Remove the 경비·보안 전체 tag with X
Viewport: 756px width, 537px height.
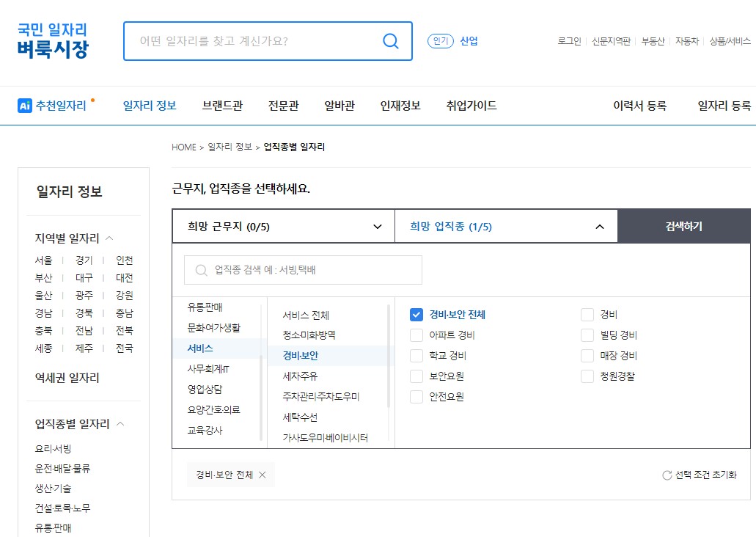263,475
